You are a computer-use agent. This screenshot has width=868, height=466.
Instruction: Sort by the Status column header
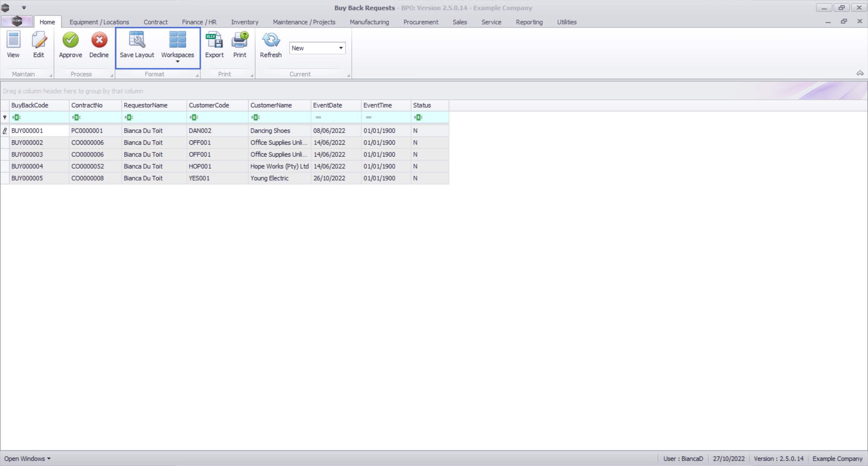(x=430, y=105)
